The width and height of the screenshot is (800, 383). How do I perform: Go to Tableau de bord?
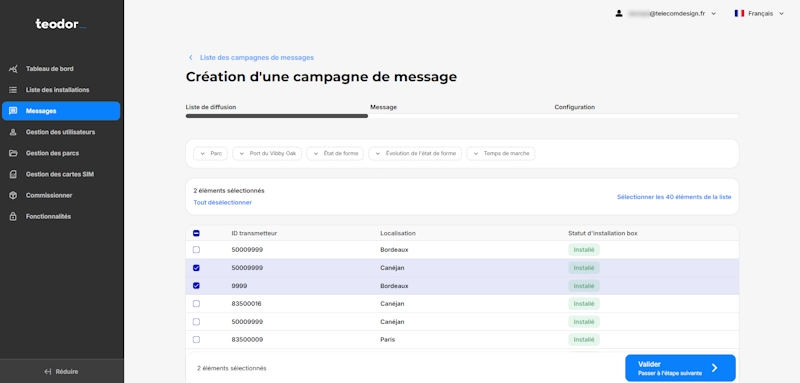tap(61, 69)
